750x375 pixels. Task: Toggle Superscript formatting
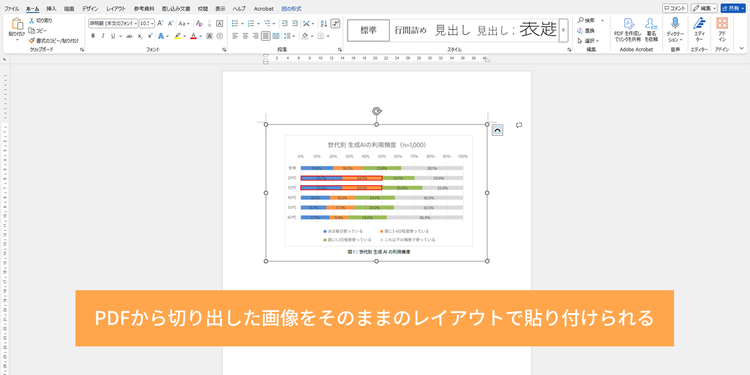[x=150, y=36]
